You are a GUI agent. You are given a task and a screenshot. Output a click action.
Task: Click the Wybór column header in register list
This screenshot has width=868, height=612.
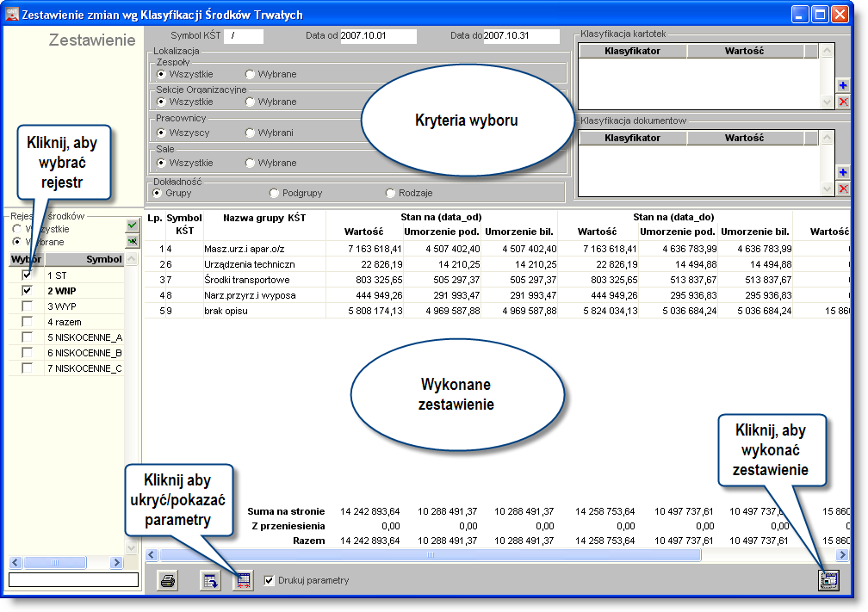27,260
